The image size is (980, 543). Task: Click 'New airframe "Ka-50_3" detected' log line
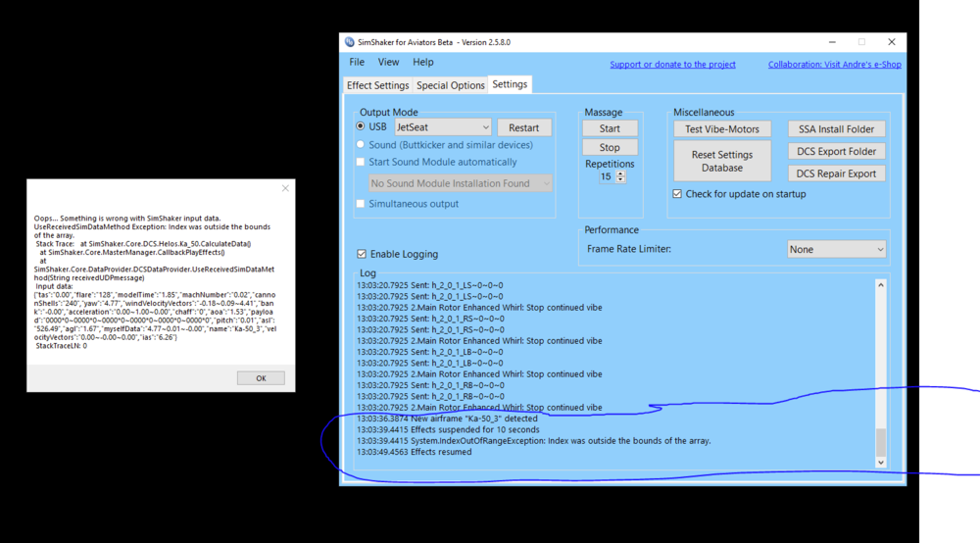point(447,419)
